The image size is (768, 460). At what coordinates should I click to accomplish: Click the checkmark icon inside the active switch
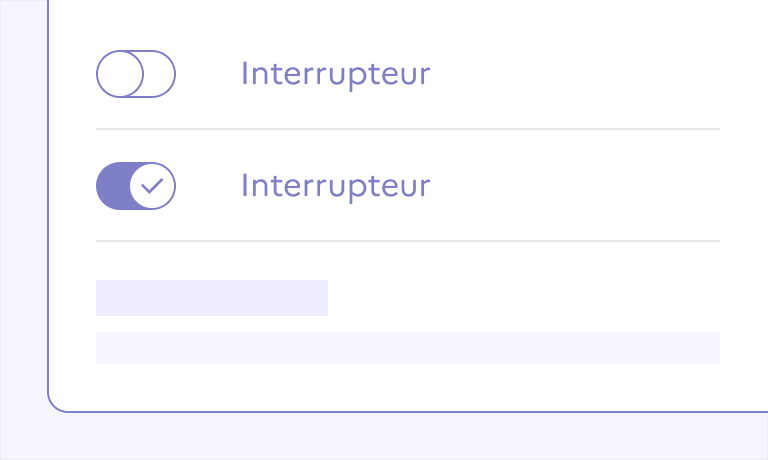click(x=152, y=186)
